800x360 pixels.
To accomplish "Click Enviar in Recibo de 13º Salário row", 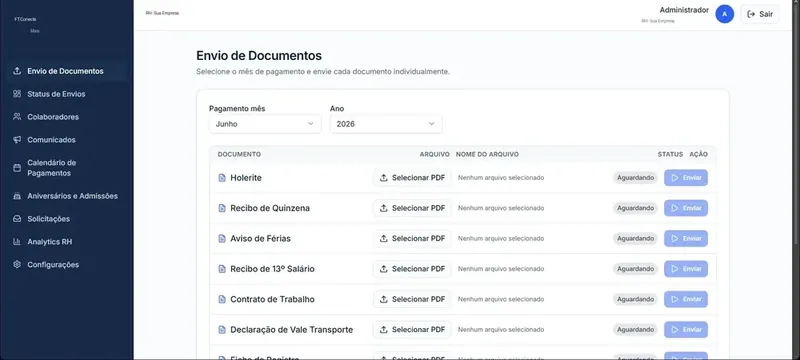I will (686, 269).
